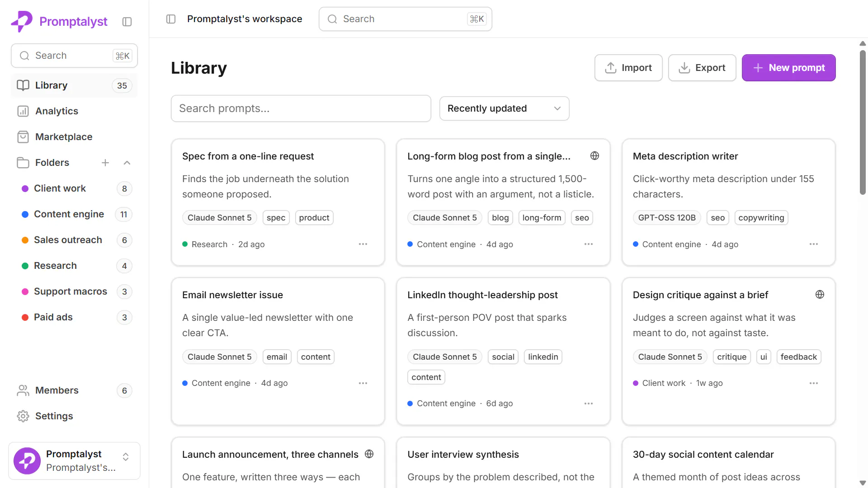
Task: Click the globe icon on Launch announcement card
Action: pyautogui.click(x=369, y=454)
